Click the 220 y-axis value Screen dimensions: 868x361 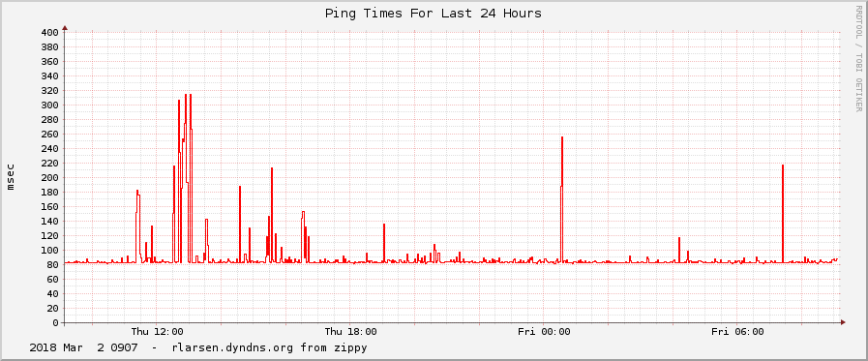(x=49, y=164)
